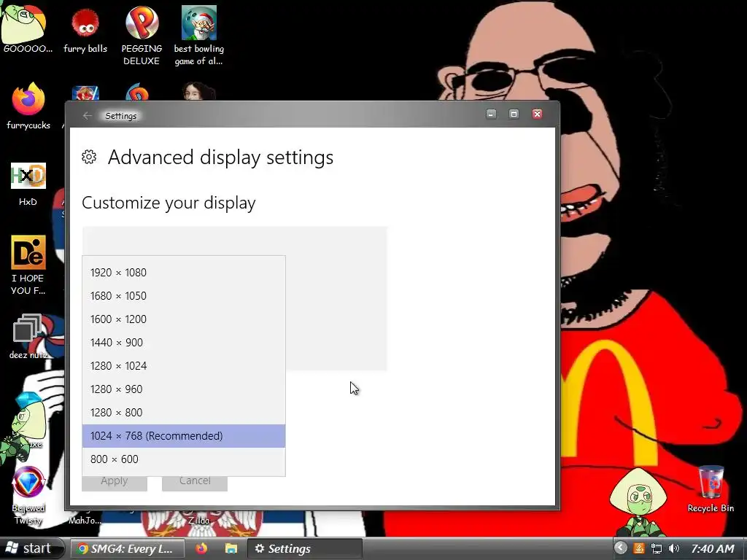The height and width of the screenshot is (560, 747).
Task: Maximize the Settings window
Action: pos(514,114)
